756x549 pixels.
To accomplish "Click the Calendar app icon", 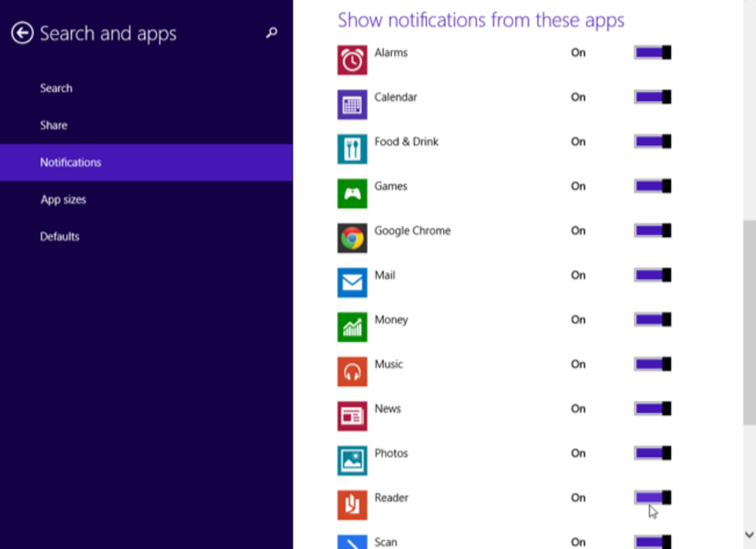I will click(x=352, y=104).
